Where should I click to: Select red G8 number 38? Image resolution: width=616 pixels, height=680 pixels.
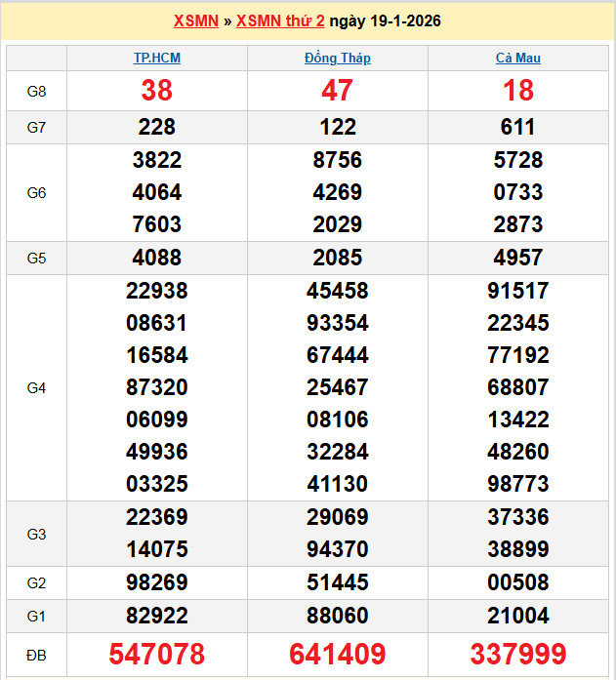click(157, 91)
